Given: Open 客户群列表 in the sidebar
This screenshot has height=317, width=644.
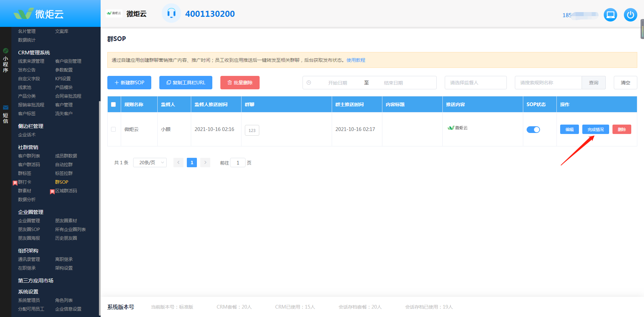Looking at the screenshot, I should tap(29, 156).
